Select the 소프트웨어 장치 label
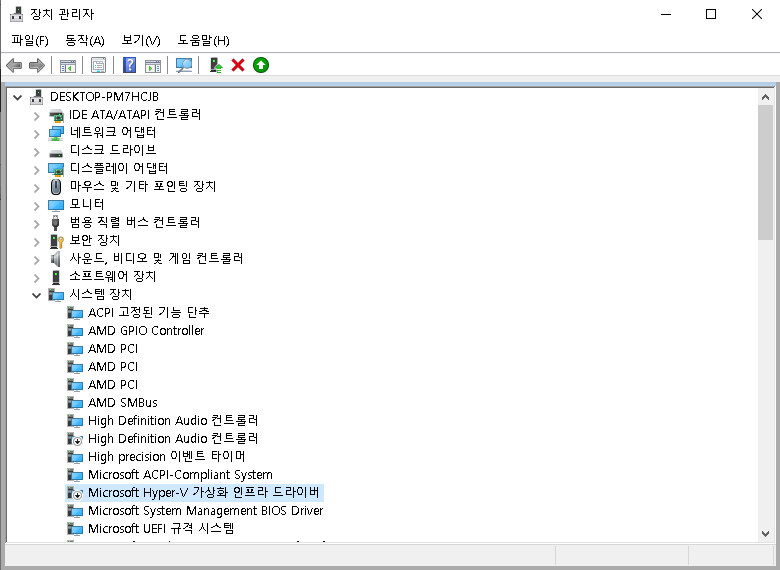 [112, 276]
